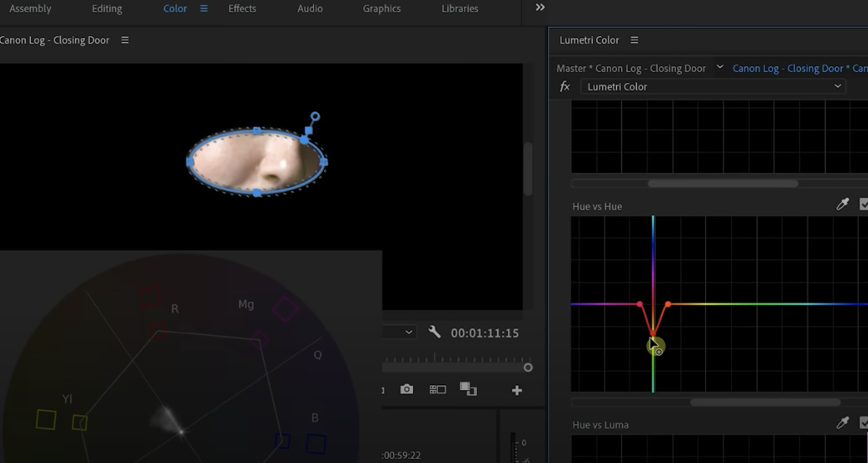
Task: Open the Program monitor panel menu icon
Action: pyautogui.click(x=125, y=39)
